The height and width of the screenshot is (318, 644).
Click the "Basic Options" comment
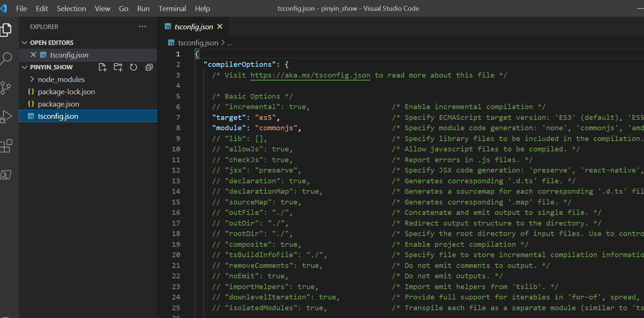[252, 96]
